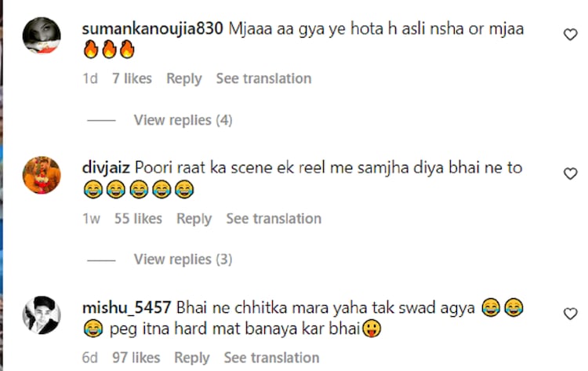Expand View replies (3) thread

coord(183,260)
